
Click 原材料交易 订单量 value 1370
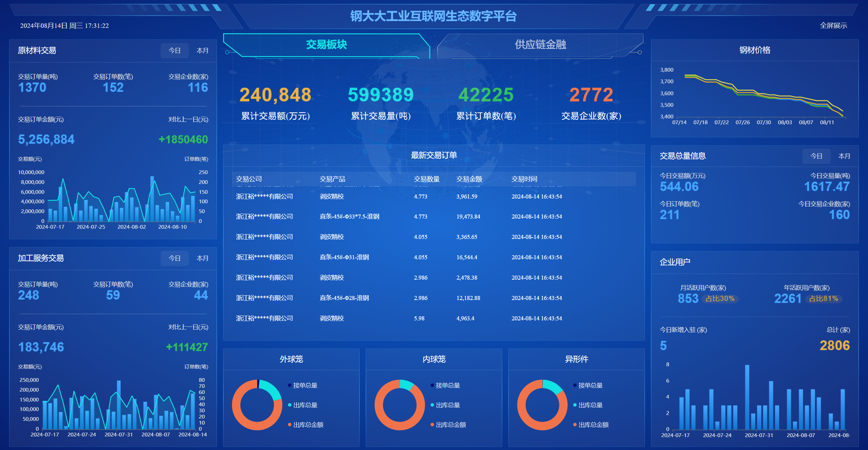coord(32,88)
